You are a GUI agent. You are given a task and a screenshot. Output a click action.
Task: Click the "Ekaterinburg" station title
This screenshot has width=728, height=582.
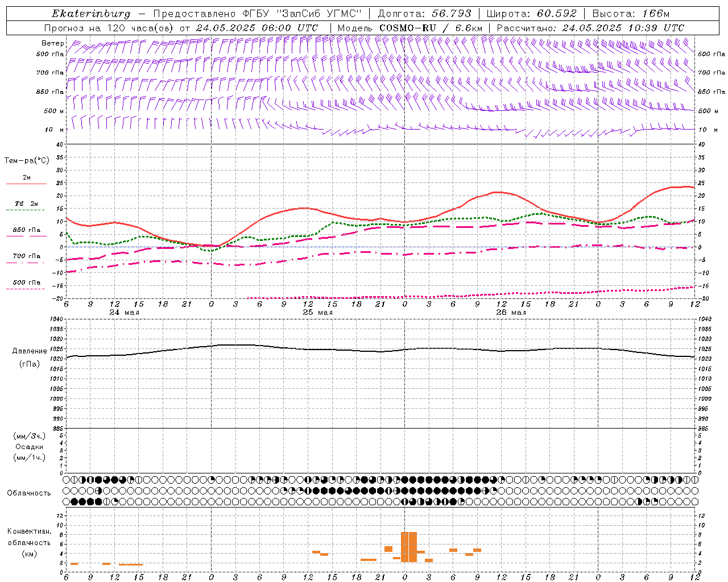click(91, 14)
